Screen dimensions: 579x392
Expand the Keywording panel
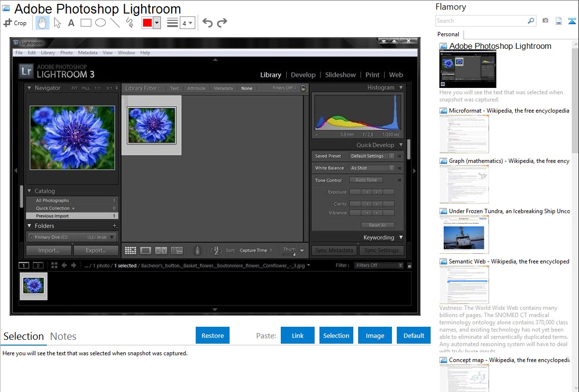[401, 237]
